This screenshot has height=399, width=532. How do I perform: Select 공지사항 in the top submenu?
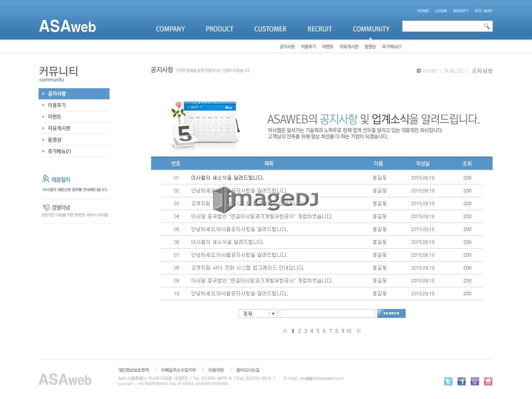(287, 47)
